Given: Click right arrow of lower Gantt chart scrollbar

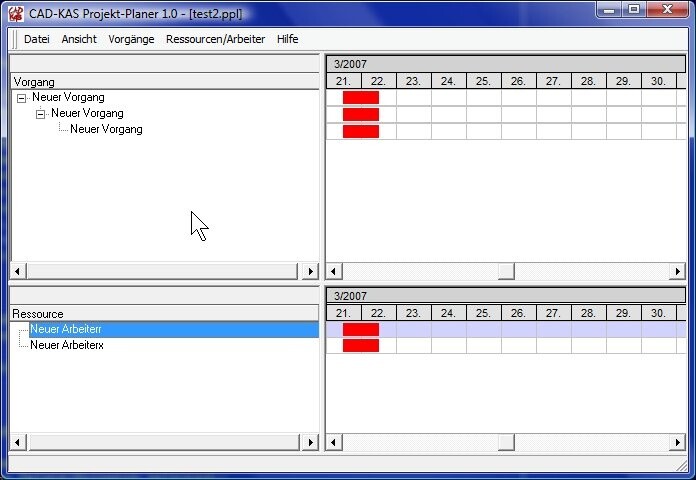Looking at the screenshot, I should click(x=677, y=442).
